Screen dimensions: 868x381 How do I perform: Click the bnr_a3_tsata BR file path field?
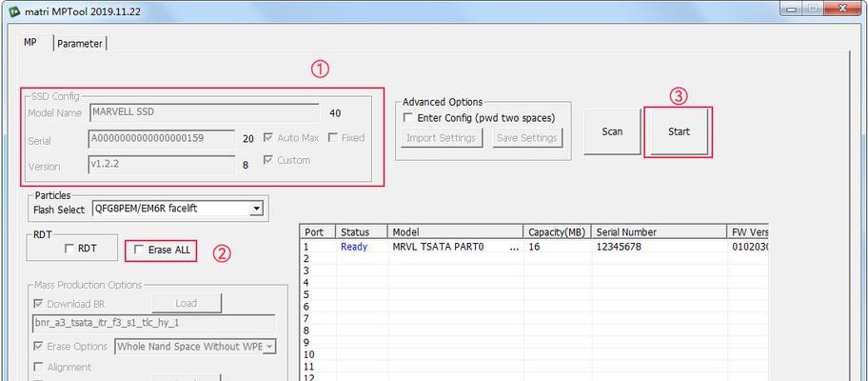tap(153, 323)
